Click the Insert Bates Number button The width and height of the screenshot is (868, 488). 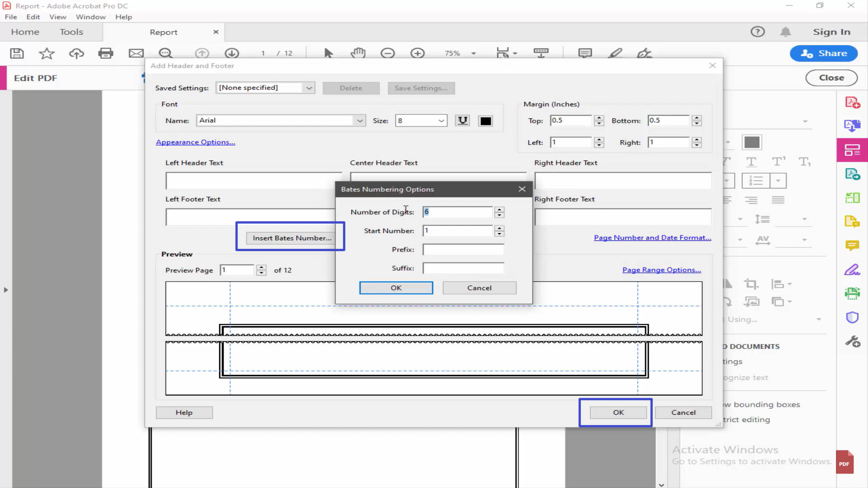292,238
